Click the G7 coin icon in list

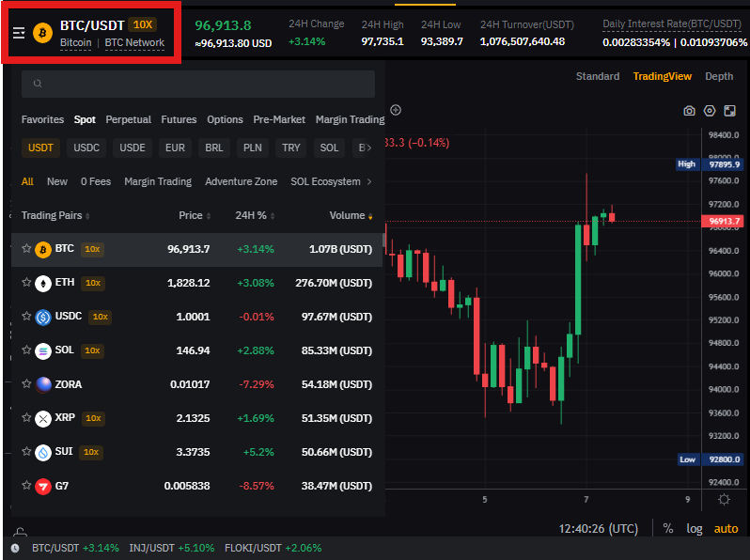tap(43, 487)
